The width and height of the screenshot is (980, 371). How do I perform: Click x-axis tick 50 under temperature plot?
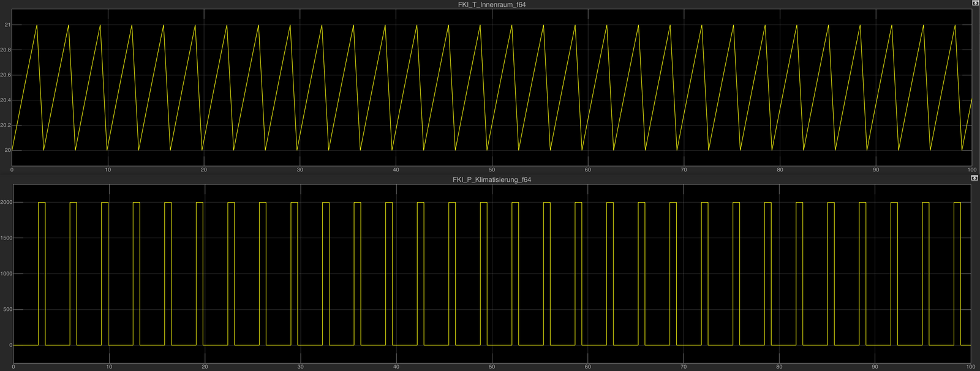pos(492,170)
